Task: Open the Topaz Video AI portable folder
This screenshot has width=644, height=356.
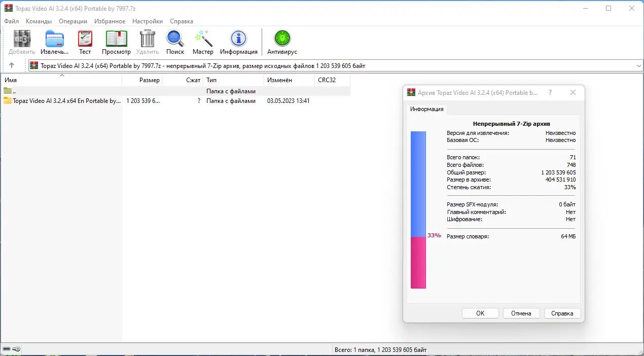Action: (x=61, y=100)
